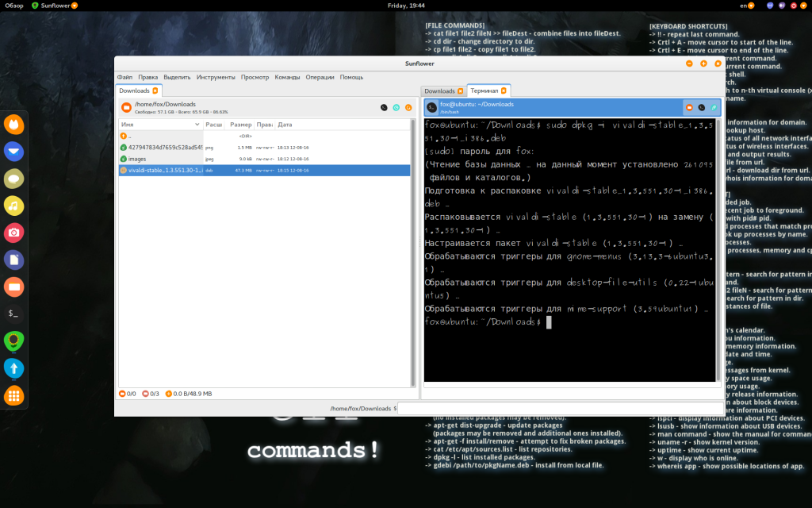
Task: Sort by Права permissions column header
Action: (x=265, y=125)
